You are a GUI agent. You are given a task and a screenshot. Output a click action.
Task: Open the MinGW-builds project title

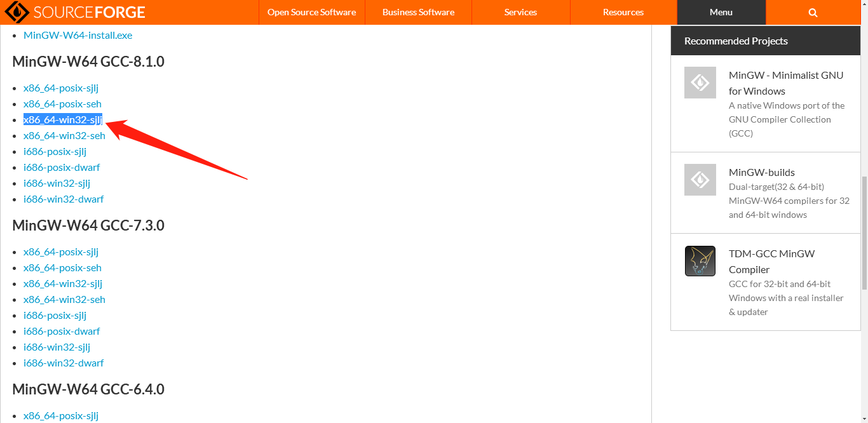(x=762, y=172)
